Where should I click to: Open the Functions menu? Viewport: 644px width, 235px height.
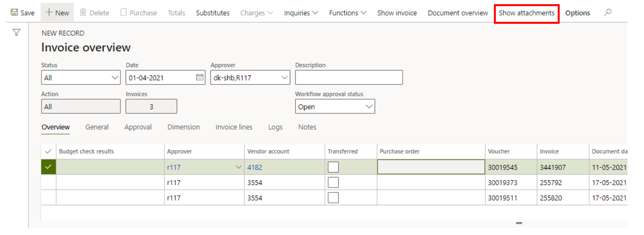[347, 13]
